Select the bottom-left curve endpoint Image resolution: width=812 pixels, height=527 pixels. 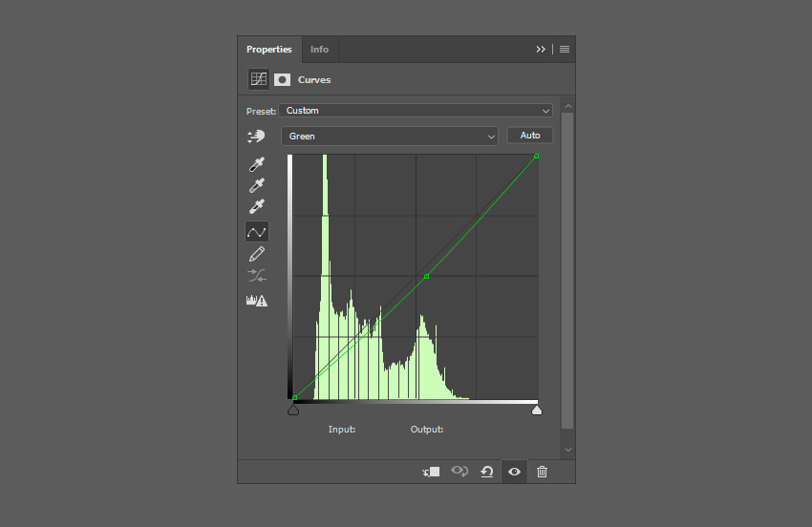pos(294,397)
